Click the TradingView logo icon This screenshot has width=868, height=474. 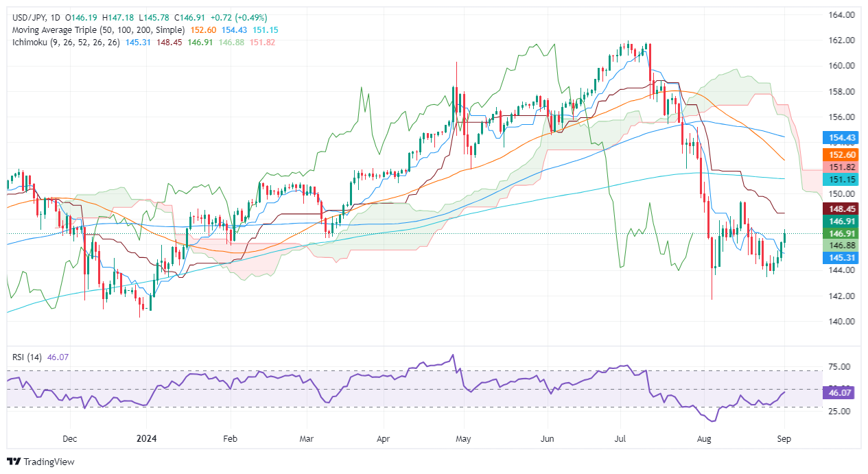click(x=14, y=462)
